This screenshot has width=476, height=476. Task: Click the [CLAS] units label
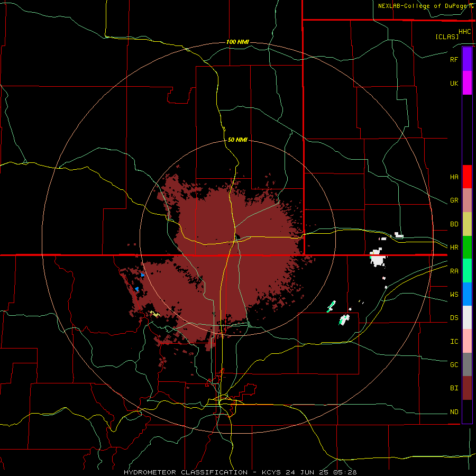pyautogui.click(x=447, y=36)
